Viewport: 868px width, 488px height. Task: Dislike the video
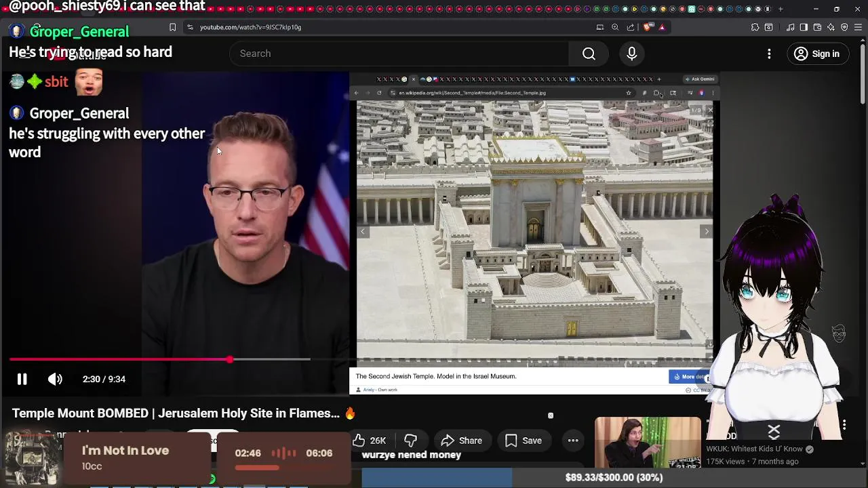pyautogui.click(x=410, y=441)
